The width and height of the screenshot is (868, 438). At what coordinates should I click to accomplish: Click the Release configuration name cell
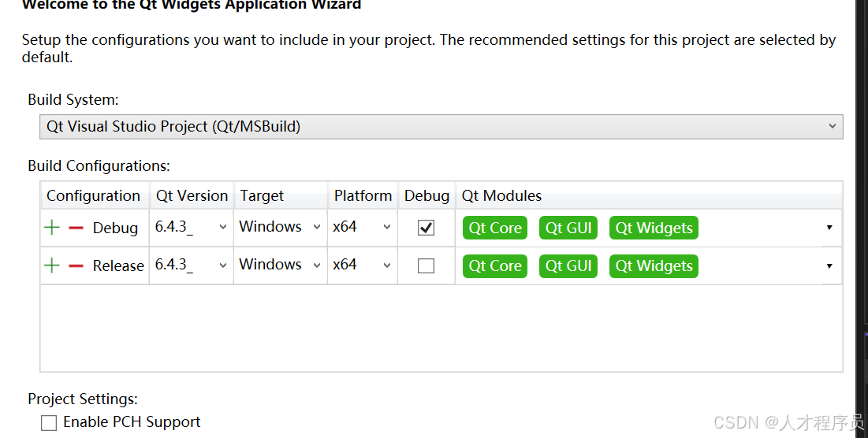pos(118,265)
